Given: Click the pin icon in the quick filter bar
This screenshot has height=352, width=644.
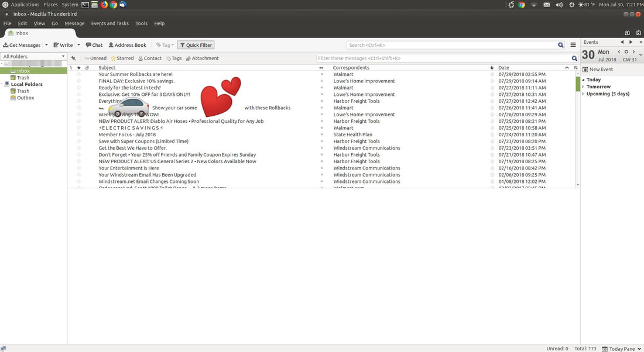Looking at the screenshot, I should click(x=73, y=58).
